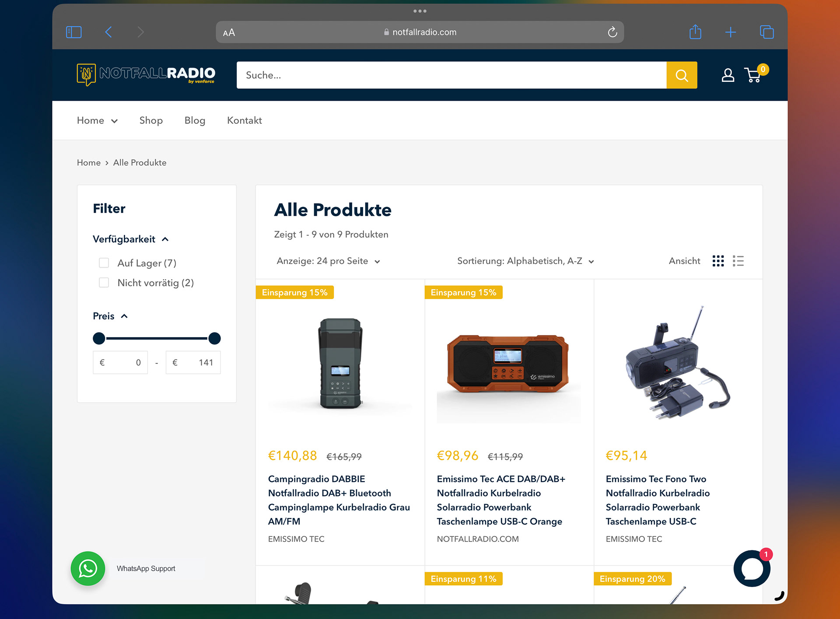Open the AA reader text options
840x619 pixels.
229,32
